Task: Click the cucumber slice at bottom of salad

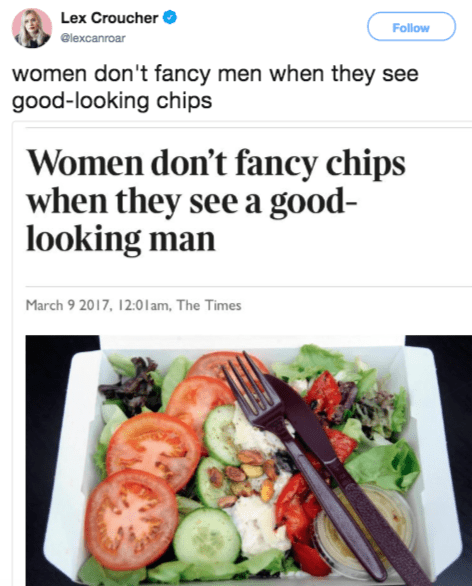Action: 207,536
